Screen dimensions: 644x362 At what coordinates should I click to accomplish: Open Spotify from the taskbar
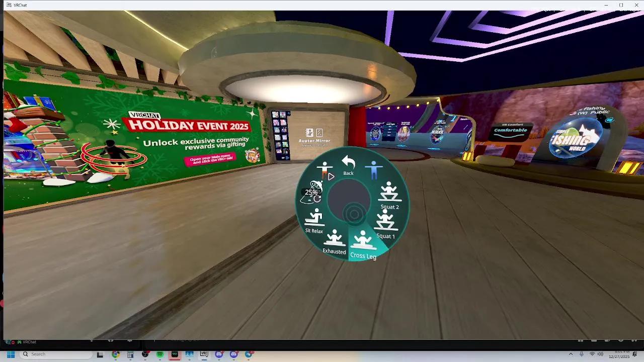[159, 354]
